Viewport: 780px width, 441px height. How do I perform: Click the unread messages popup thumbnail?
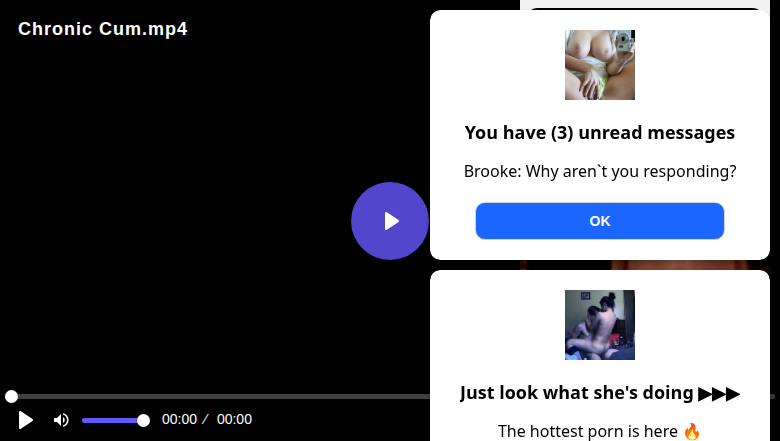(599, 65)
